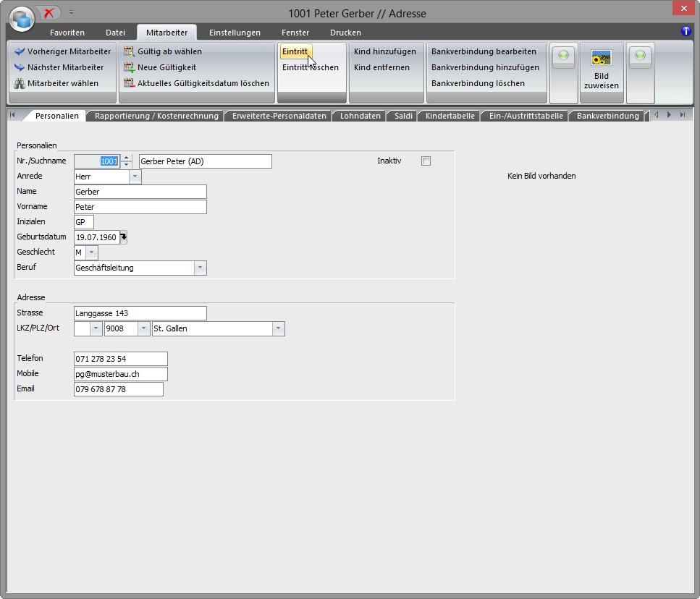Click Bild zuweisen picture icon
The image size is (700, 599).
pos(601,59)
